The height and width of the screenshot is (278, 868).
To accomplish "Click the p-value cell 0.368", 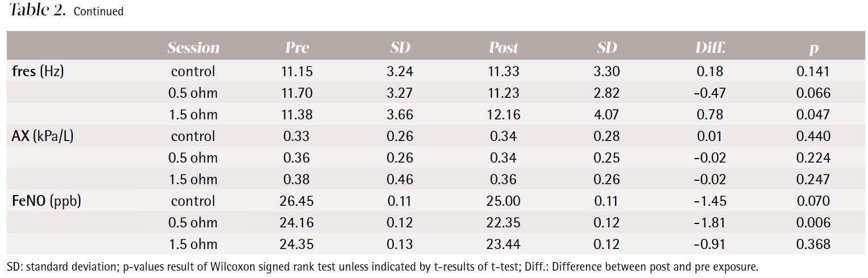I will 813,244.
